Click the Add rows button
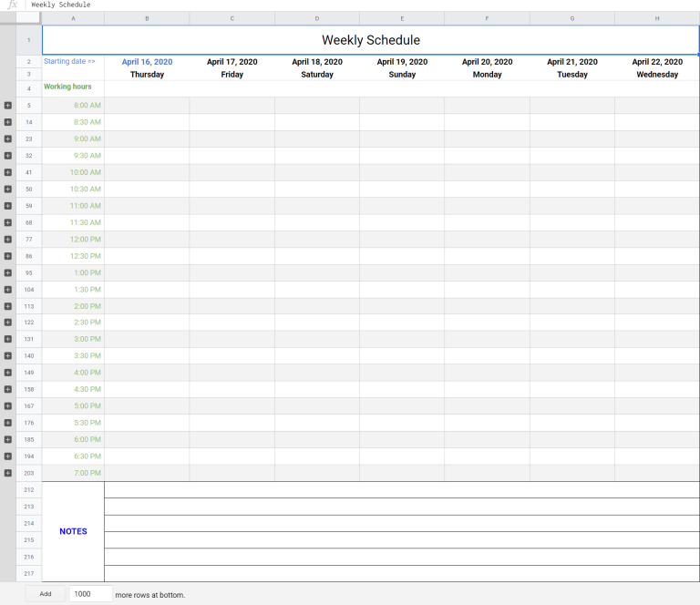Image resolution: width=700 pixels, height=605 pixels. [x=46, y=594]
